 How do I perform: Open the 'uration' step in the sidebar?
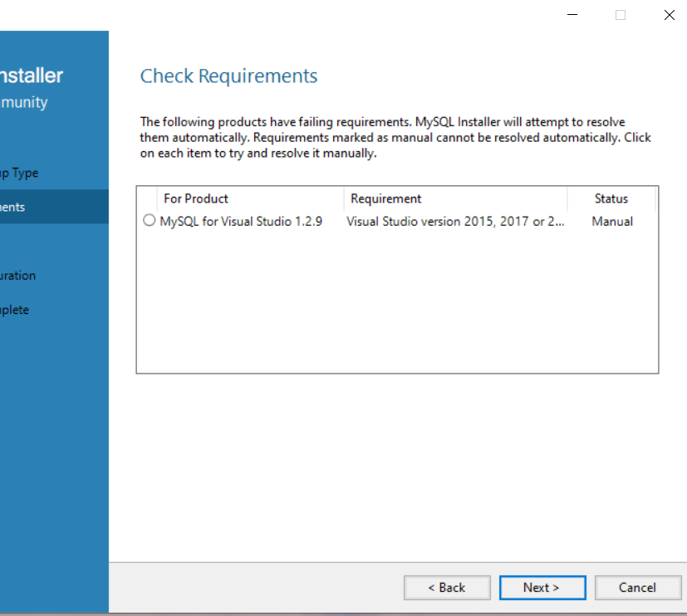point(18,276)
